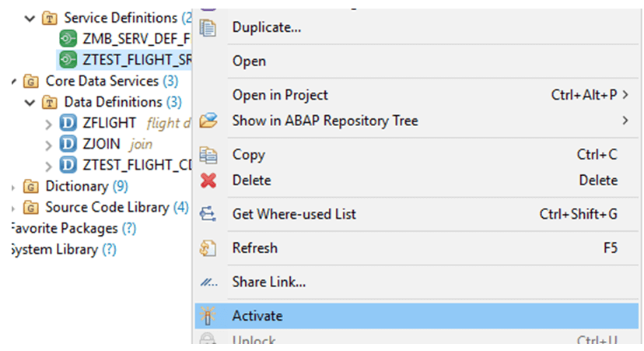The height and width of the screenshot is (351, 644).
Task: Click the Duplicate document icon
Action: pyautogui.click(x=208, y=28)
